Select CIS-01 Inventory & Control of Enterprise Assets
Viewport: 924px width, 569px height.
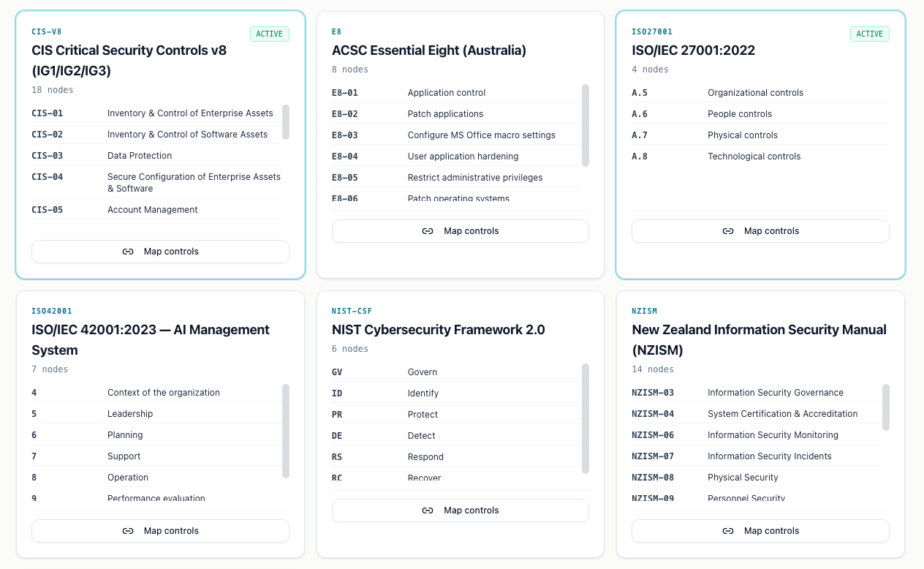pos(156,113)
